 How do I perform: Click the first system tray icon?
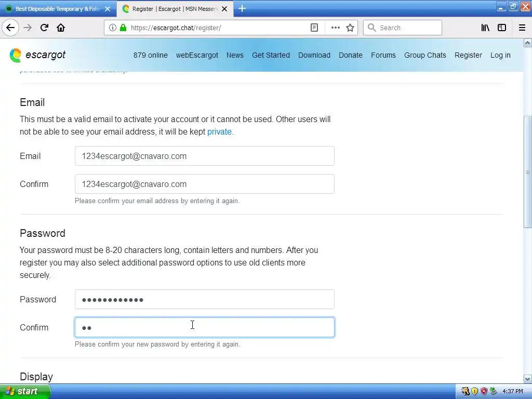click(x=465, y=391)
